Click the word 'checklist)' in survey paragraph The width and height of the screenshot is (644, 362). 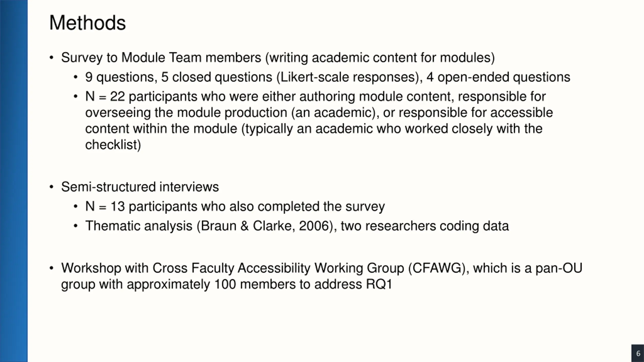[113, 145]
